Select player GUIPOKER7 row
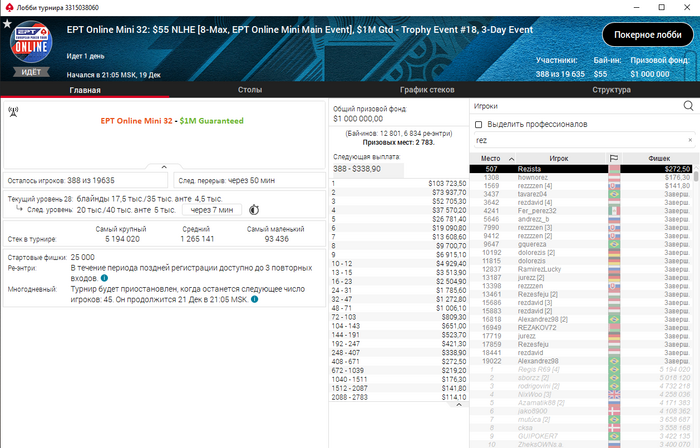This screenshot has height=448, width=700. (581, 436)
